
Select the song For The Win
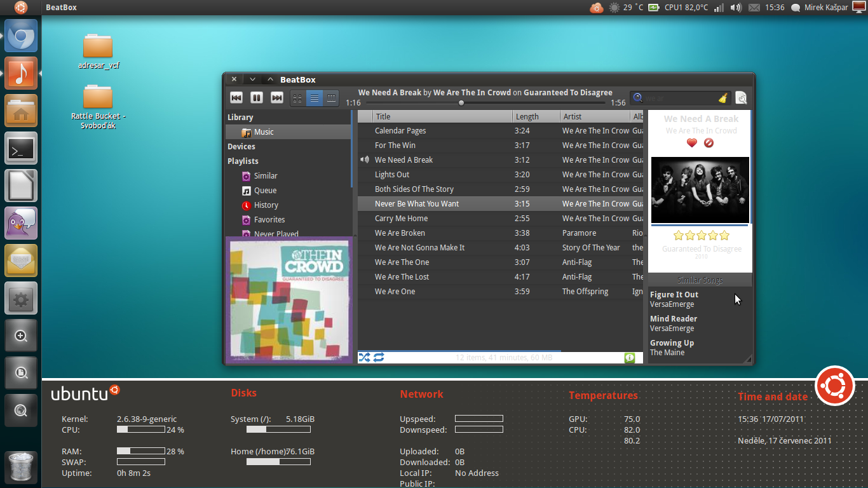coord(500,145)
